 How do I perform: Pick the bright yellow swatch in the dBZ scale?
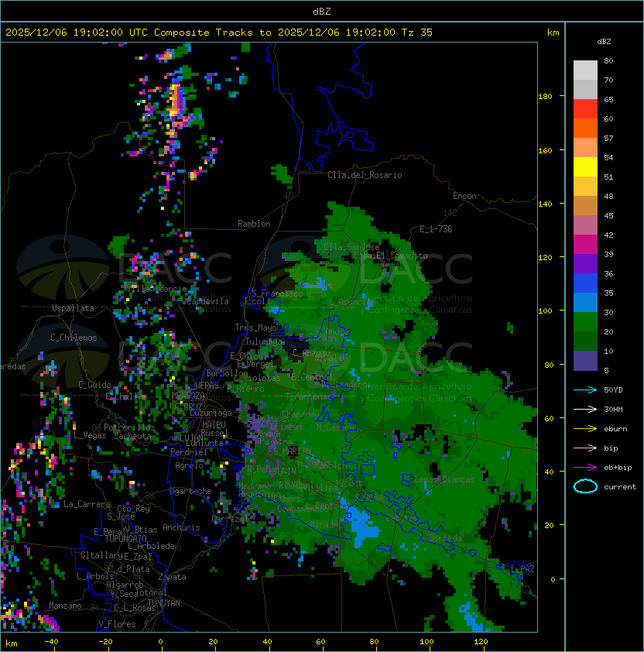(x=585, y=167)
